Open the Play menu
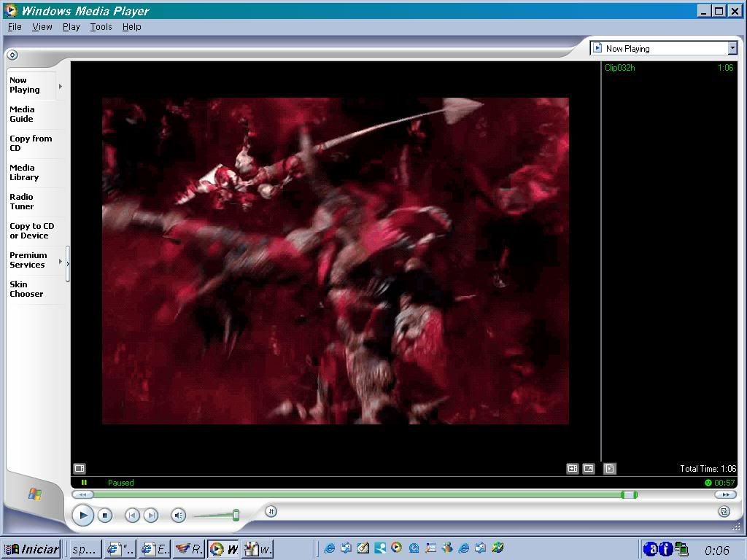This screenshot has height=560, width=747. [x=71, y=27]
